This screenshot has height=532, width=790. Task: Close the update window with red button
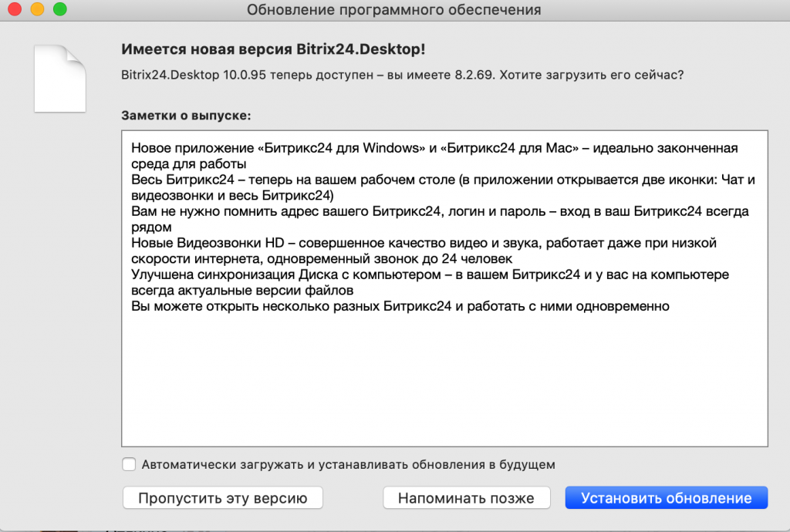pyautogui.click(x=13, y=10)
